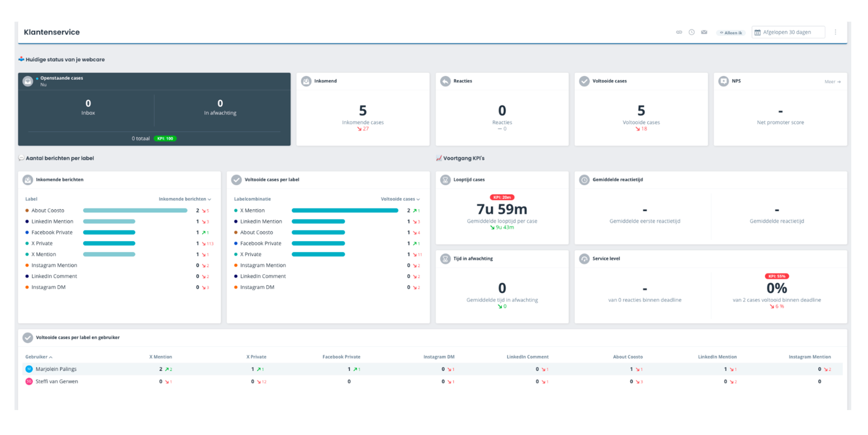
Task: Click the Reacties reply arrow icon
Action: (x=445, y=81)
